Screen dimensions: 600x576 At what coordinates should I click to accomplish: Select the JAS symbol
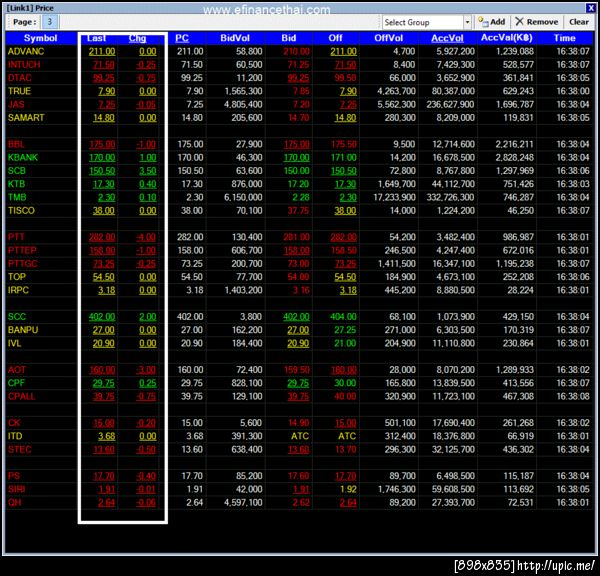(x=16, y=104)
